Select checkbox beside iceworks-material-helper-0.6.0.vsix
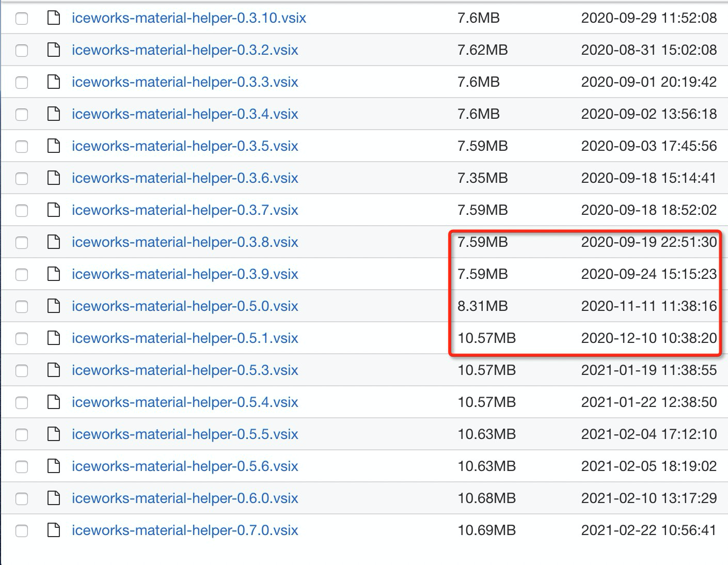Screen dimensions: 728x565 (x=22, y=499)
